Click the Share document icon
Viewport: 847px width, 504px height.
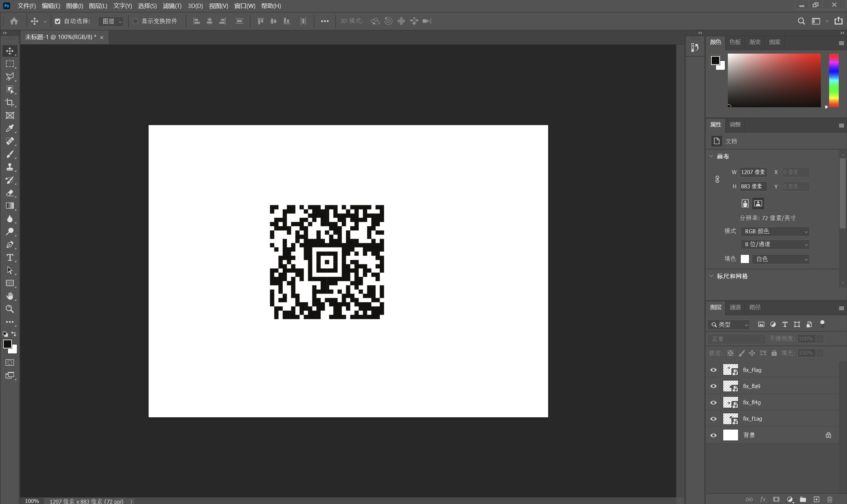pyautogui.click(x=838, y=21)
